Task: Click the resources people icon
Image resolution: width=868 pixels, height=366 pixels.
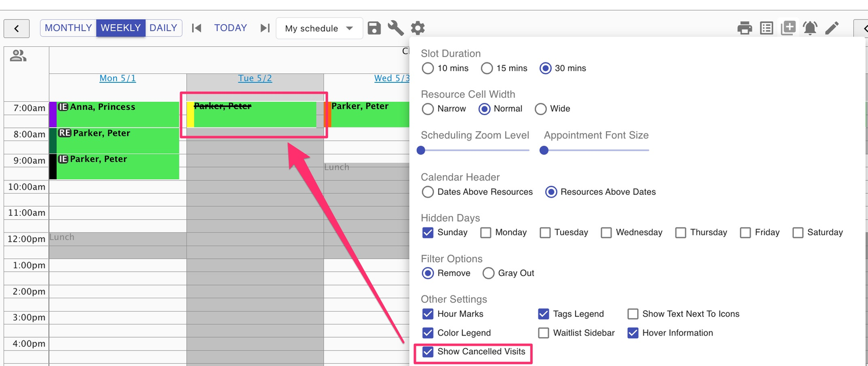Action: (19, 56)
